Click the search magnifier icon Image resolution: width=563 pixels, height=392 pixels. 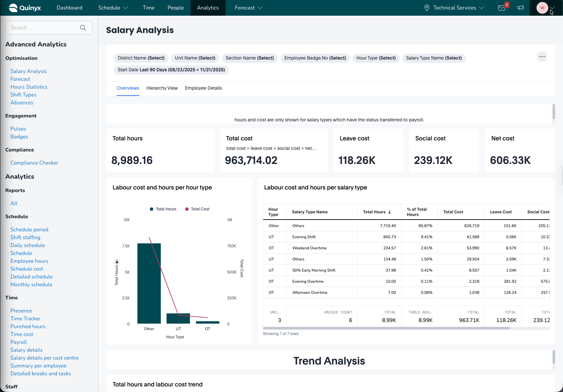click(x=83, y=28)
